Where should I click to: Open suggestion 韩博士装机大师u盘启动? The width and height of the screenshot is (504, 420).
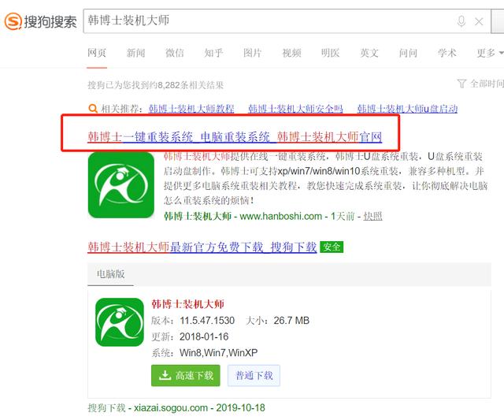coord(407,109)
